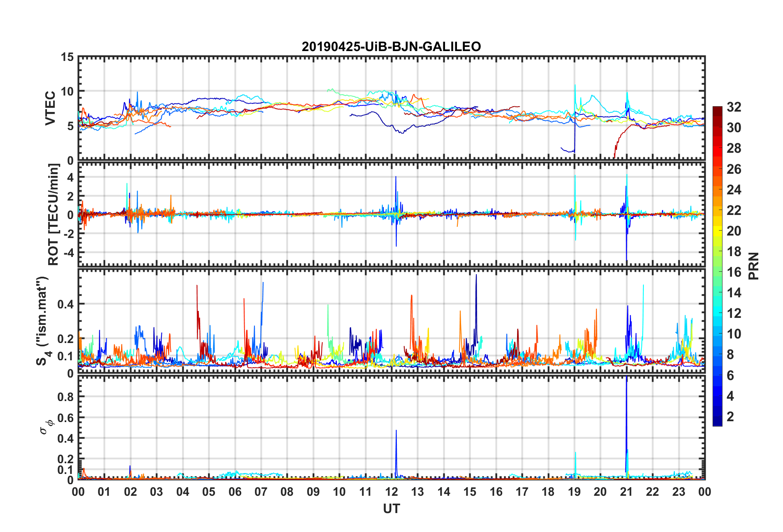Click colorbar tick label 10

tap(734, 334)
